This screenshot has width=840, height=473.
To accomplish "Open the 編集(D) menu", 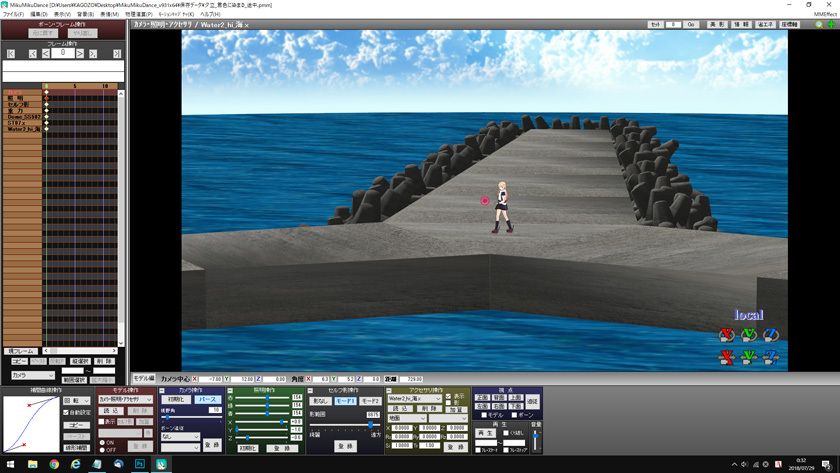I will 39,14.
